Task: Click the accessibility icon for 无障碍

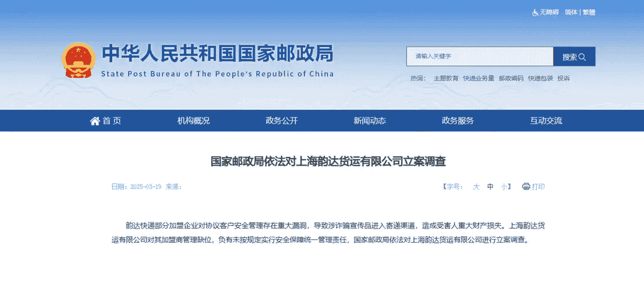Action: coord(535,12)
